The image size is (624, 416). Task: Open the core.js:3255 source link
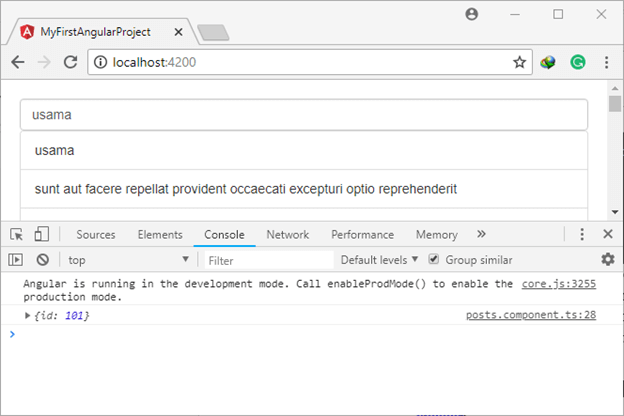pos(559,284)
